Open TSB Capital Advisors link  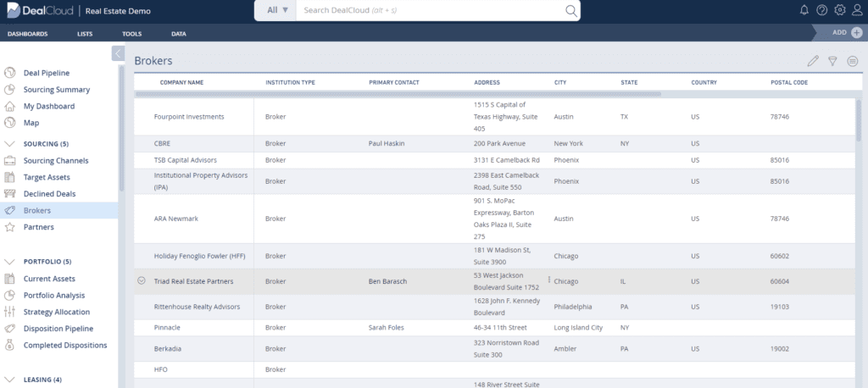point(185,160)
